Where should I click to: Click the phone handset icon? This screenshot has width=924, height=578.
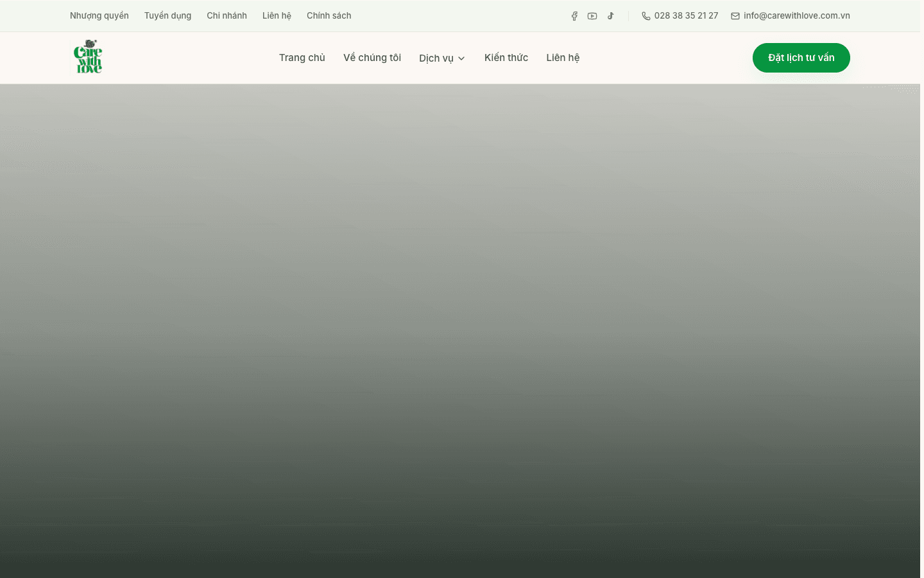(x=646, y=16)
